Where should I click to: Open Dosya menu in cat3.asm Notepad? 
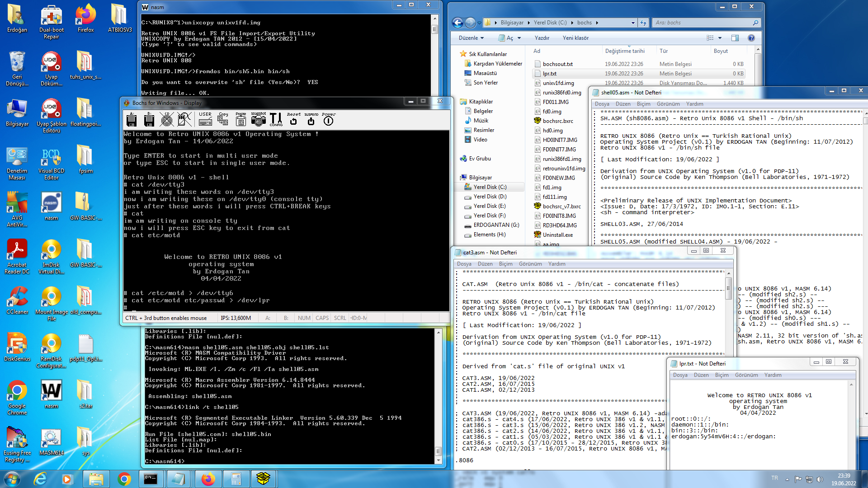click(x=464, y=264)
